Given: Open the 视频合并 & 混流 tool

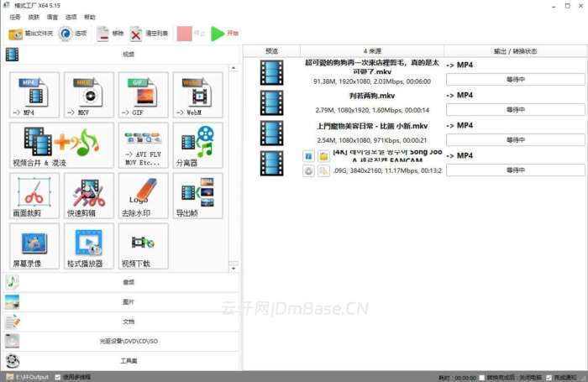Looking at the screenshot, I should [61, 145].
